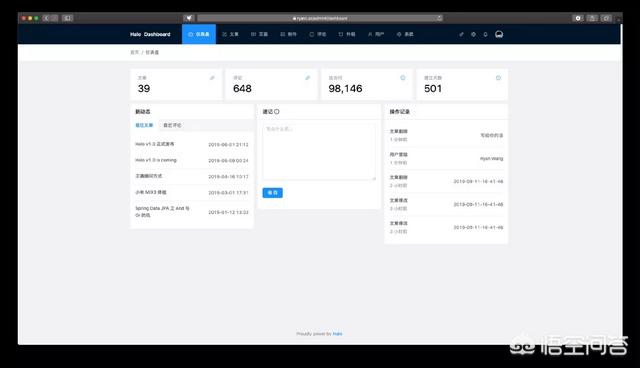Click the edit pencil icon on the 39 card
Image resolution: width=640 pixels, height=368 pixels.
pyautogui.click(x=212, y=78)
